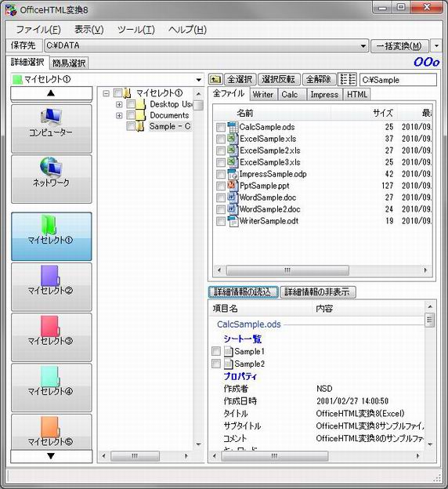Select the purple マイセレクト② folder button
This screenshot has width=448, height=489.
point(52,287)
